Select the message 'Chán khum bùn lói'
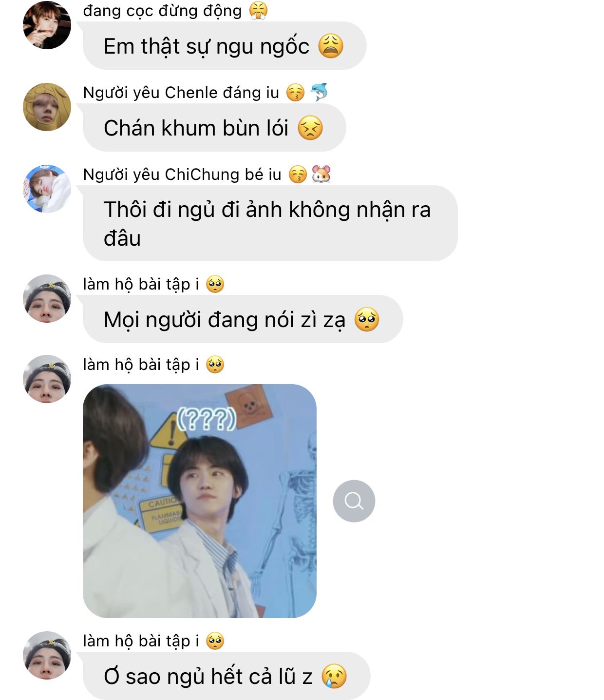The height and width of the screenshot is (700, 604). click(214, 128)
